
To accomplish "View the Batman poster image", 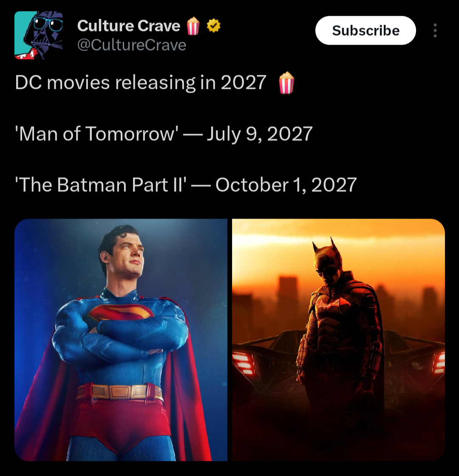I will click(x=338, y=340).
